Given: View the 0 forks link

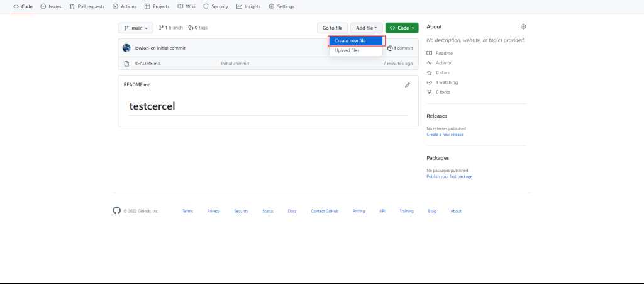Looking at the screenshot, I should point(443,92).
